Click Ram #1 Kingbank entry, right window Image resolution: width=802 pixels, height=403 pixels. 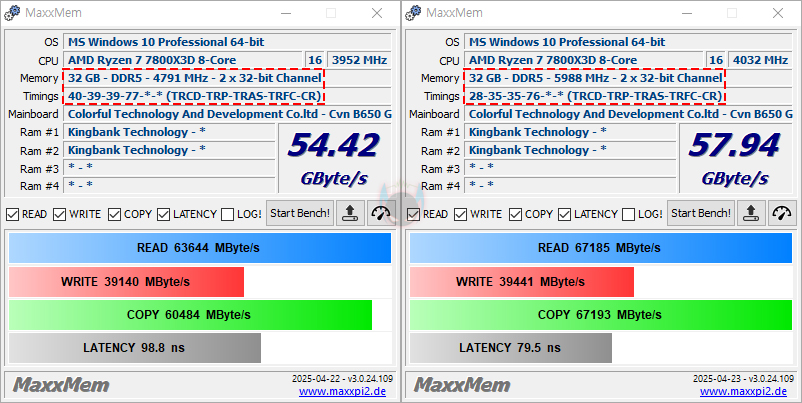coord(570,132)
